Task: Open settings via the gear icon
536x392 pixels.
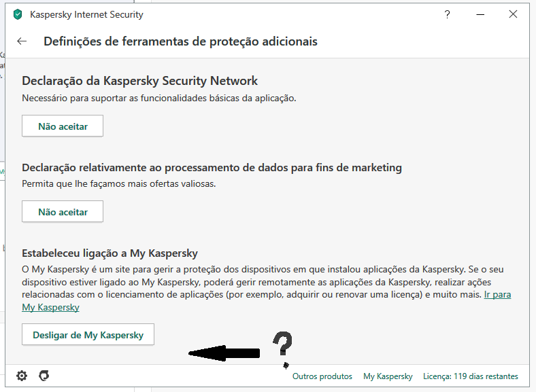Action: 22,376
